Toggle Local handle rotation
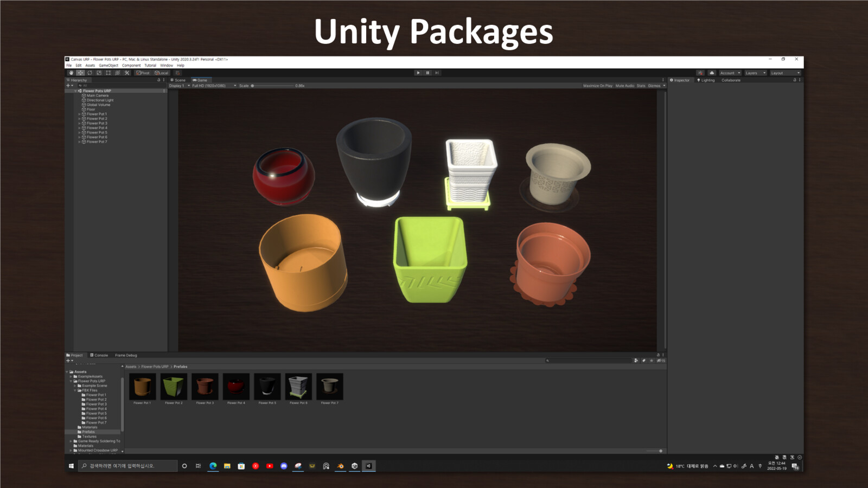Image resolution: width=868 pixels, height=488 pixels. click(161, 73)
